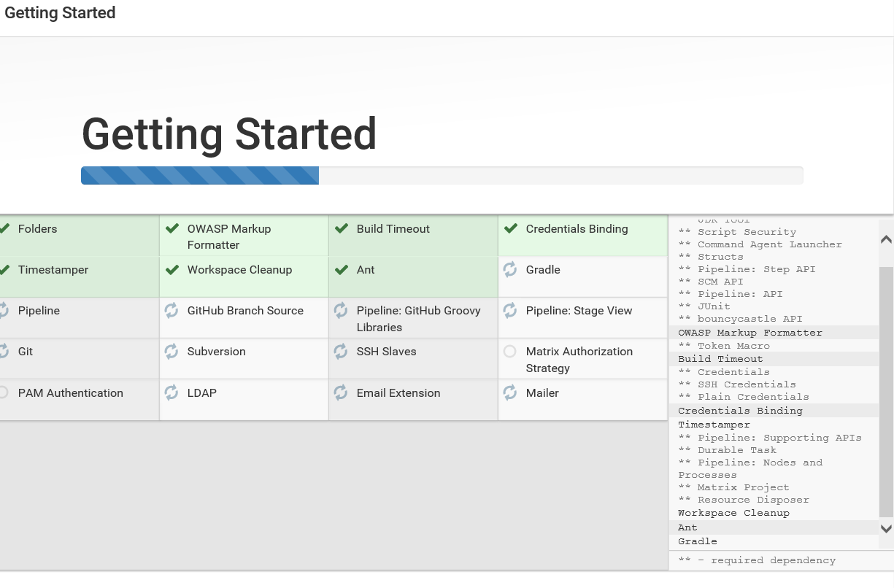The width and height of the screenshot is (894, 588).
Task: Click the PAM Authentication plugin name
Action: [x=71, y=392]
